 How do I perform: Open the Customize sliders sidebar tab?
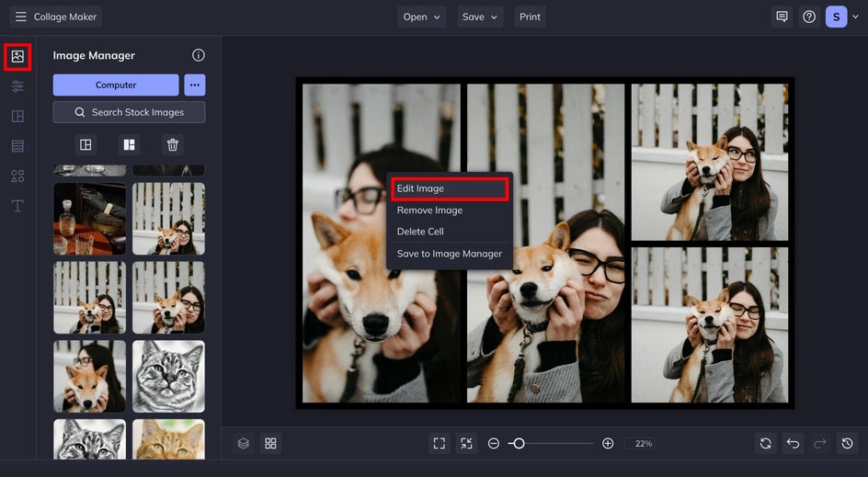click(17, 86)
